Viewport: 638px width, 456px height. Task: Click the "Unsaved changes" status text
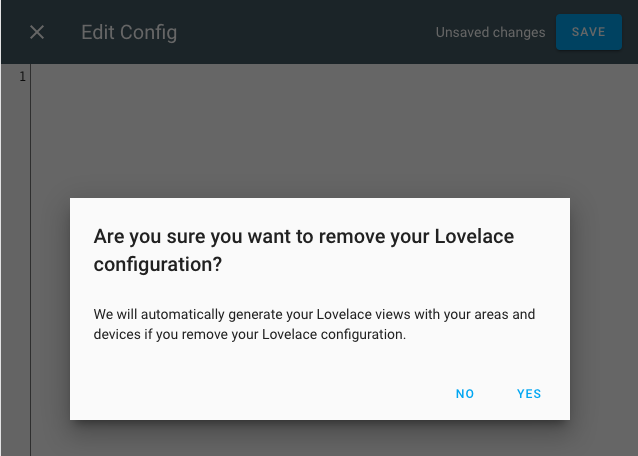490,32
